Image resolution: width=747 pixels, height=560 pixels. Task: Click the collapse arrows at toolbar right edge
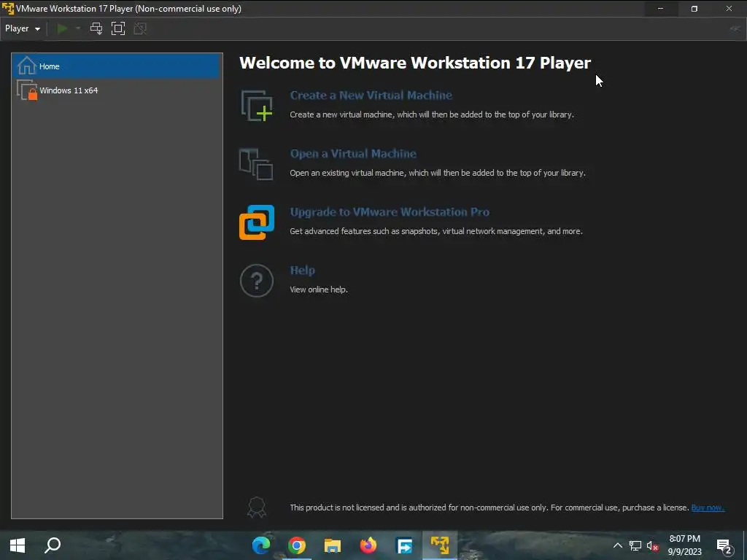735,28
